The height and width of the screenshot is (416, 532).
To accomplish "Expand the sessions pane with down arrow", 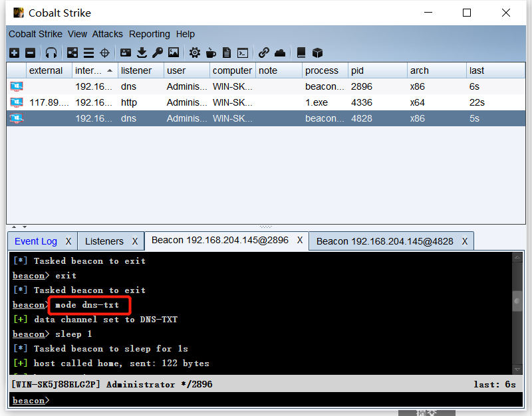I will coord(25,227).
